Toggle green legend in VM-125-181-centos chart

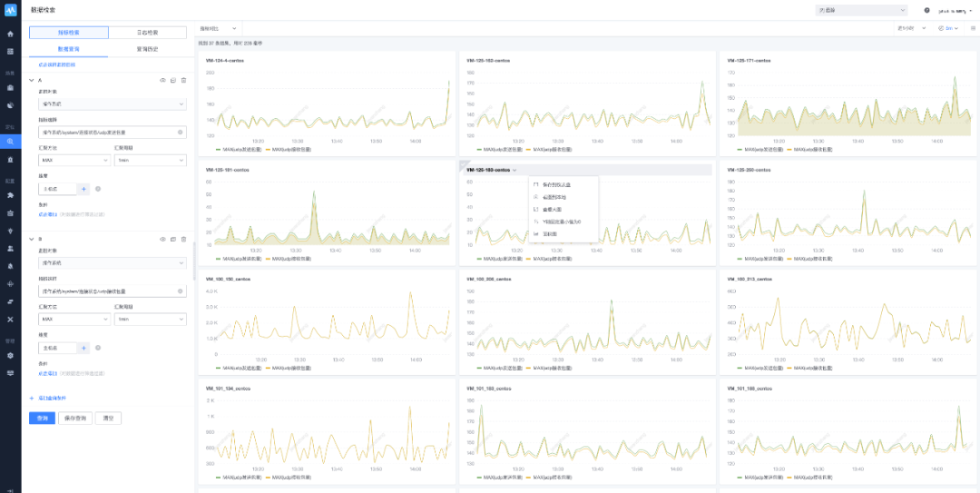(240, 259)
